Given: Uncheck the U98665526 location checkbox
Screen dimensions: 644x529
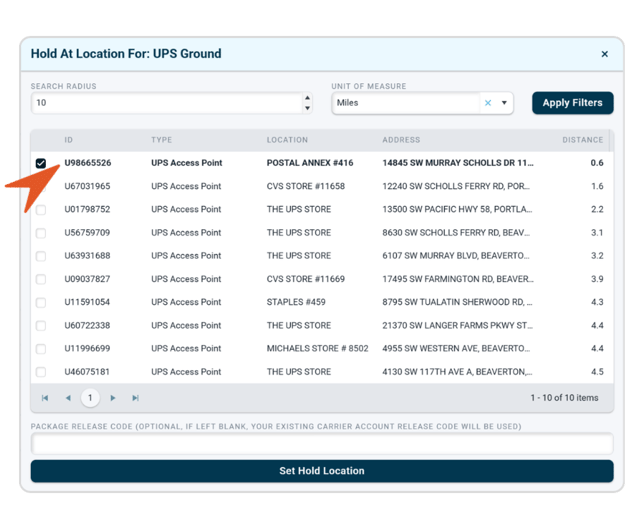Looking at the screenshot, I should (41, 163).
